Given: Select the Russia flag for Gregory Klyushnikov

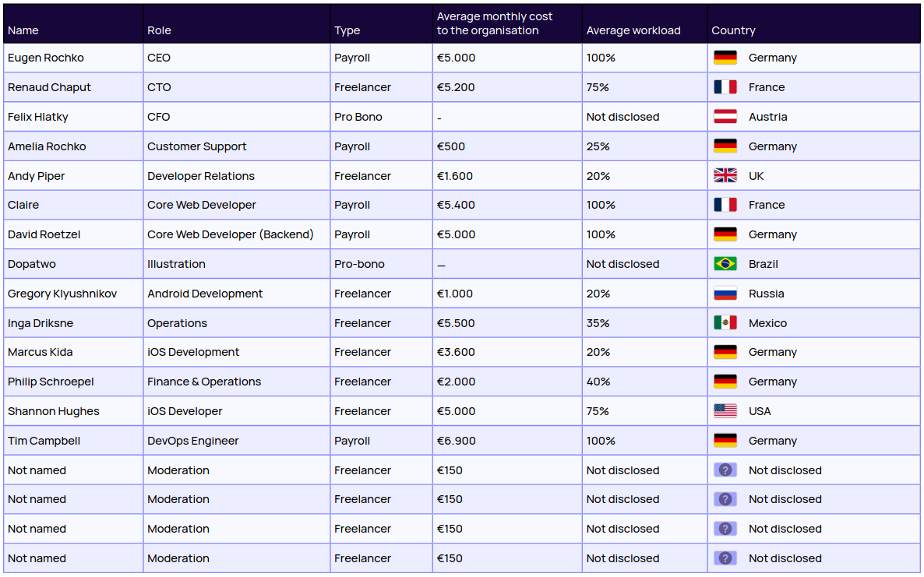Looking at the screenshot, I should pyautogui.click(x=725, y=293).
